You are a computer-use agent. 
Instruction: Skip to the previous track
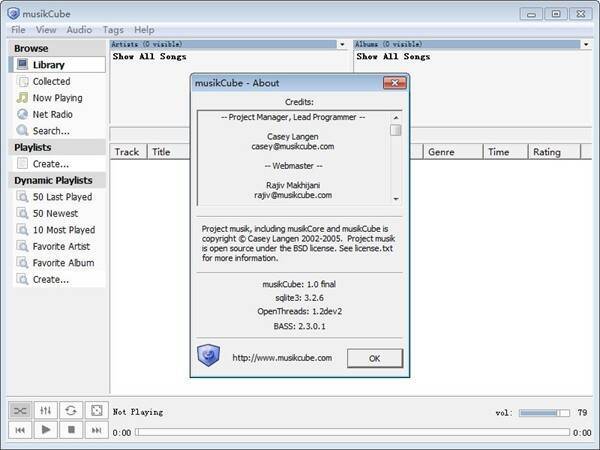(x=21, y=430)
